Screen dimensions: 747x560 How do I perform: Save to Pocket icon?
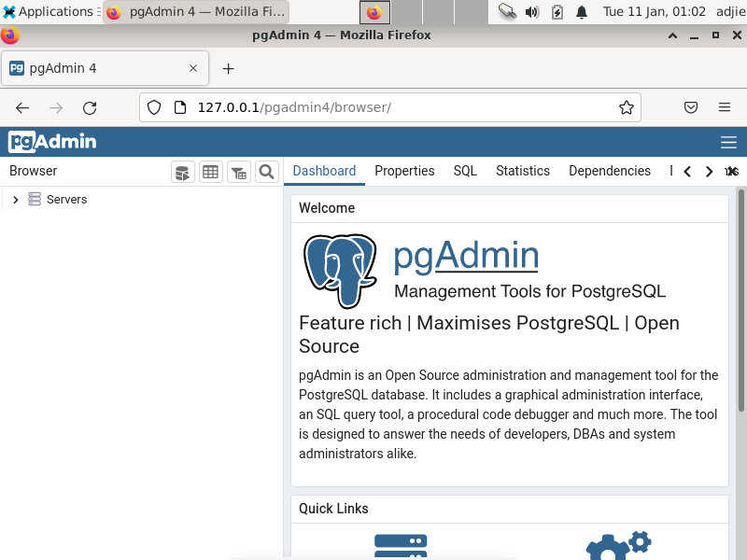(x=691, y=107)
